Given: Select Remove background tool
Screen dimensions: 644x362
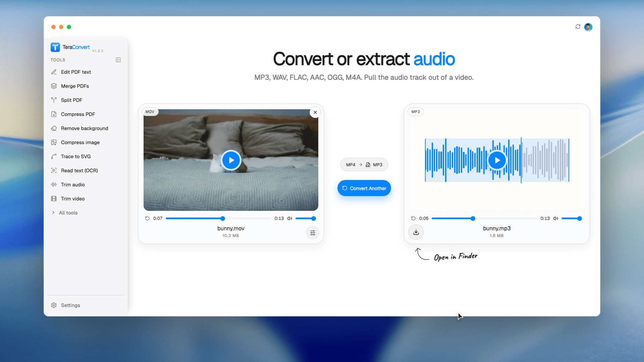Looking at the screenshot, I should tap(85, 128).
